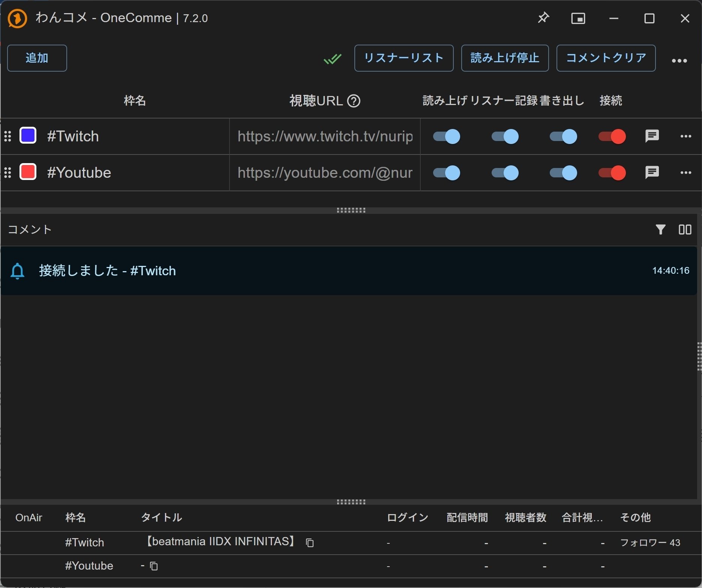The width and height of the screenshot is (702, 588).
Task: Open more options for #Twitch row
Action: 685,136
